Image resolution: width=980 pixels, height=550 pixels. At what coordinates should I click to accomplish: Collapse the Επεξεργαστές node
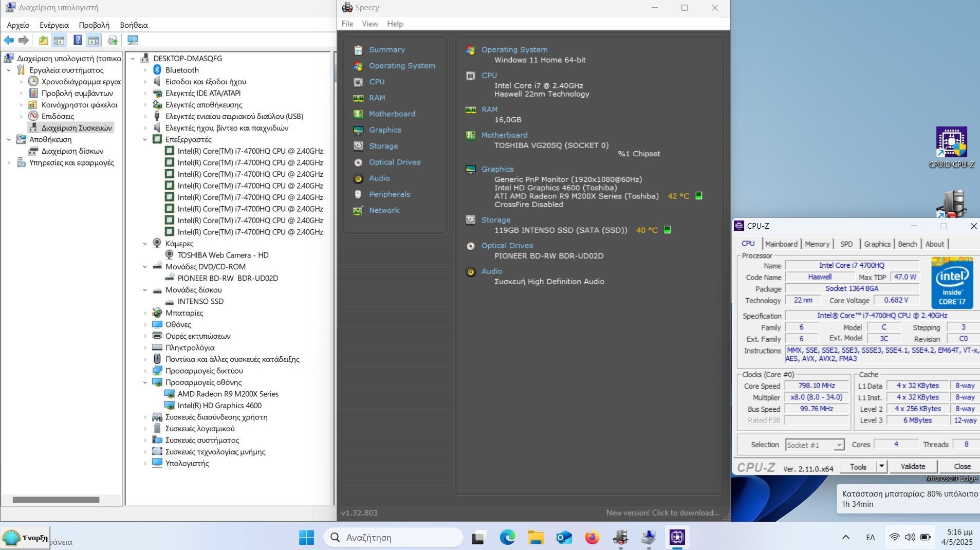[145, 140]
